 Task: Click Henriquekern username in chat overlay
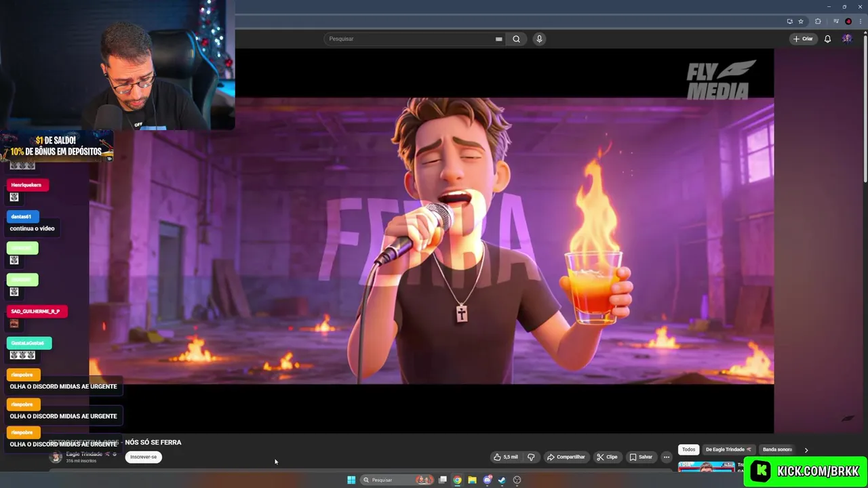26,185
